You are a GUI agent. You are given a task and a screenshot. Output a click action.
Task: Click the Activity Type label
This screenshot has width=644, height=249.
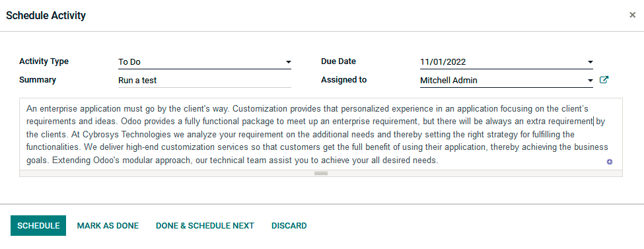pyautogui.click(x=44, y=61)
